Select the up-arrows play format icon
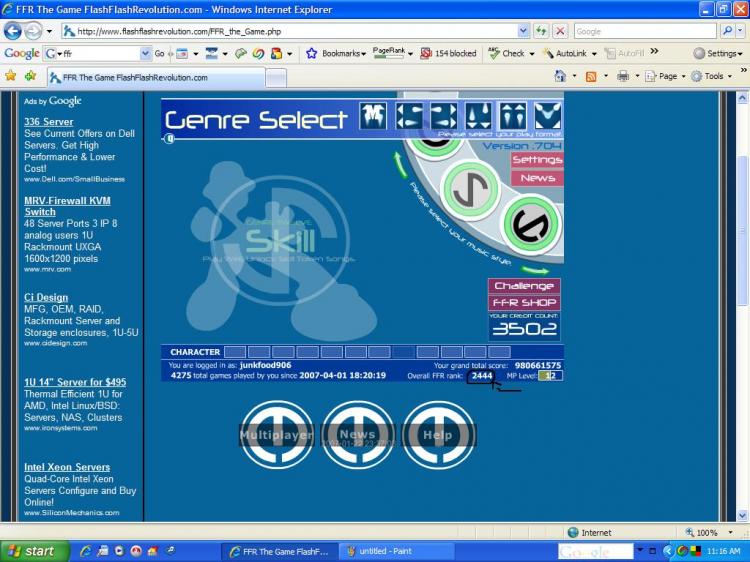This screenshot has height=562, width=750. click(x=513, y=116)
